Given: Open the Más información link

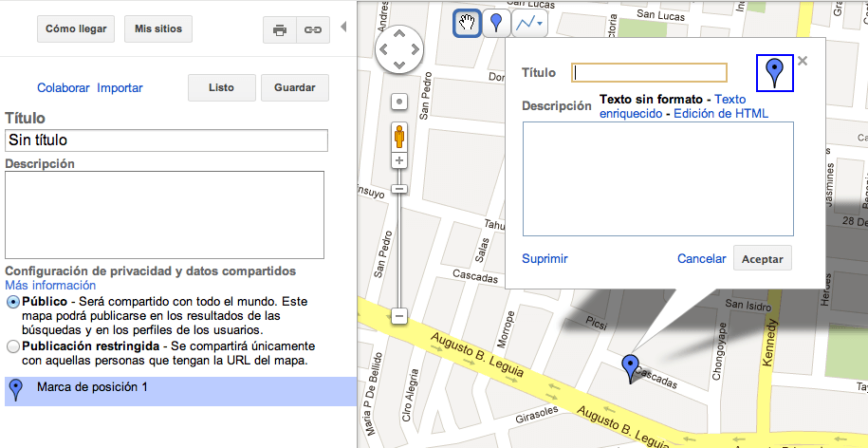Looking at the screenshot, I should (x=50, y=286).
